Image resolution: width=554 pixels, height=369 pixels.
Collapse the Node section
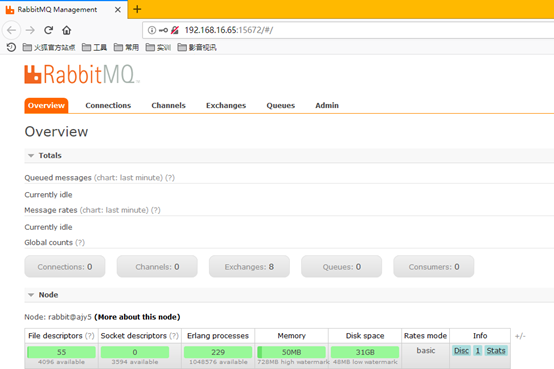pos(43,295)
